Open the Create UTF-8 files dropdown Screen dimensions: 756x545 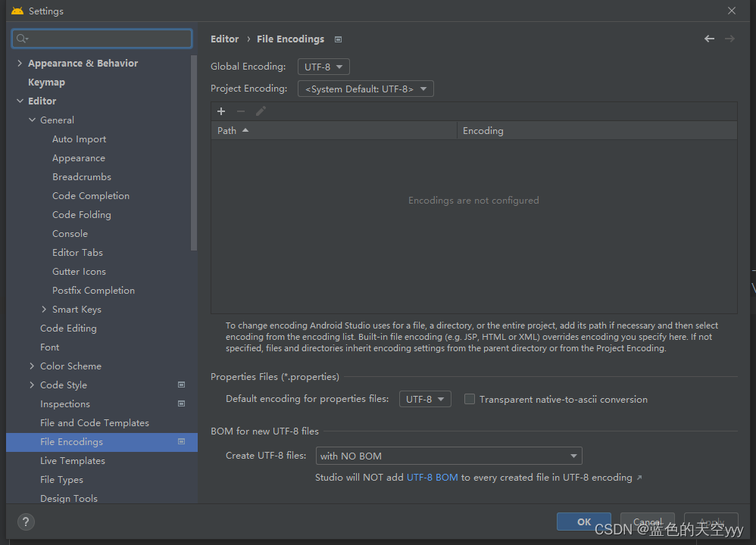448,455
